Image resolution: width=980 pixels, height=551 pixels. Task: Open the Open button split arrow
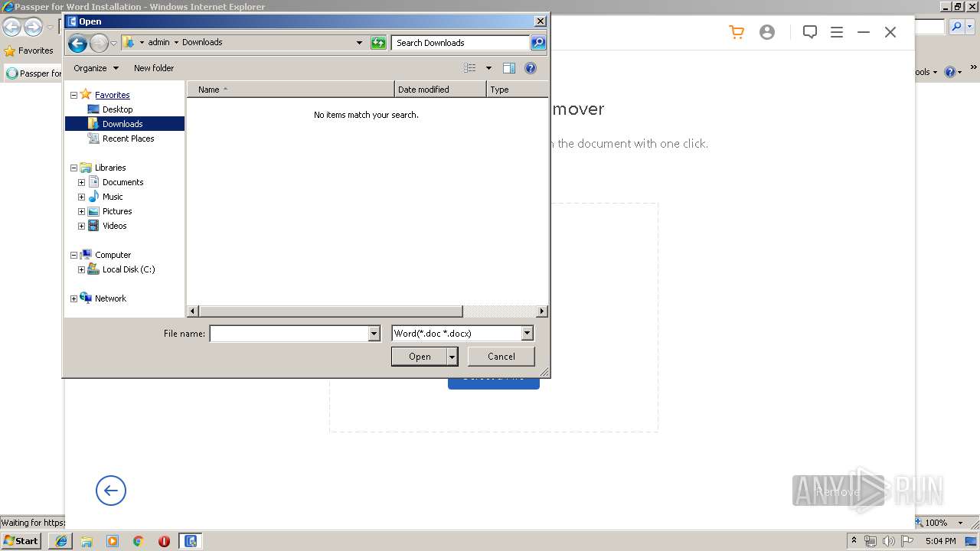pyautogui.click(x=452, y=357)
